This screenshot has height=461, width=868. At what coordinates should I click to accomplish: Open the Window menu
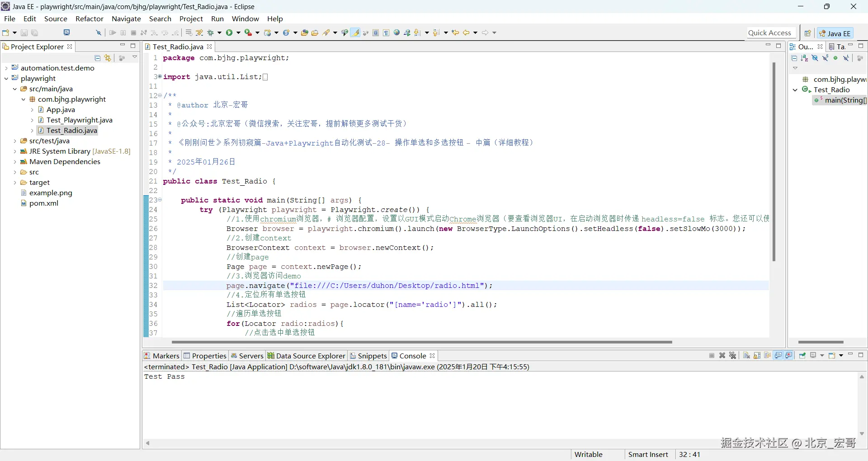click(x=245, y=19)
